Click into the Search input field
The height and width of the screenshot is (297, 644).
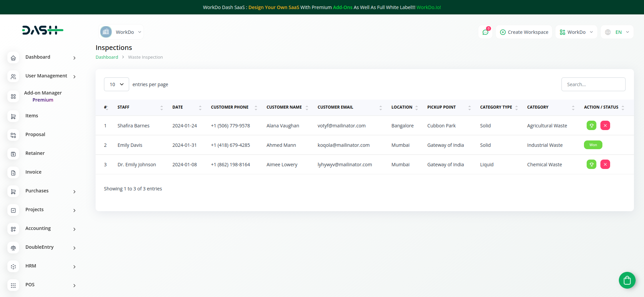pyautogui.click(x=593, y=84)
